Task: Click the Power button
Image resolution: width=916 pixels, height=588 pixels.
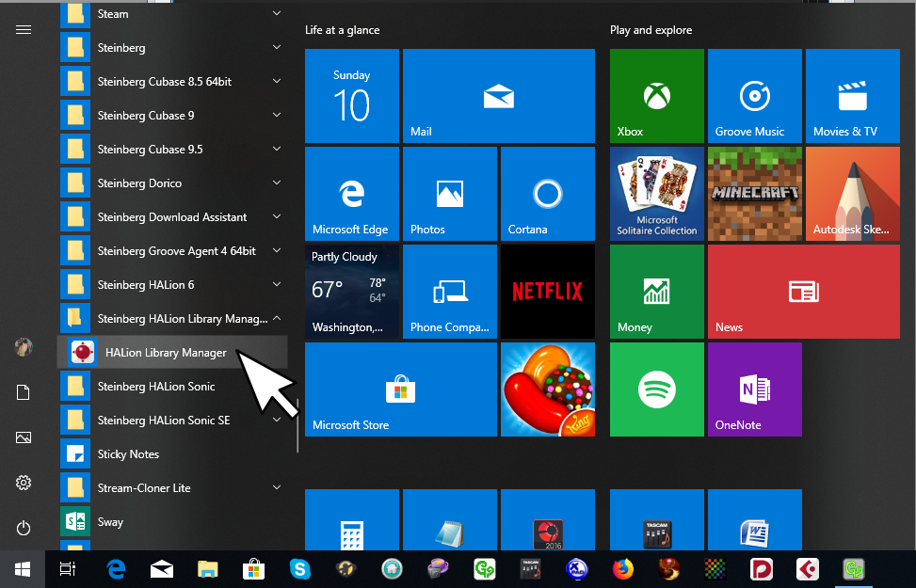Action: pos(24,528)
